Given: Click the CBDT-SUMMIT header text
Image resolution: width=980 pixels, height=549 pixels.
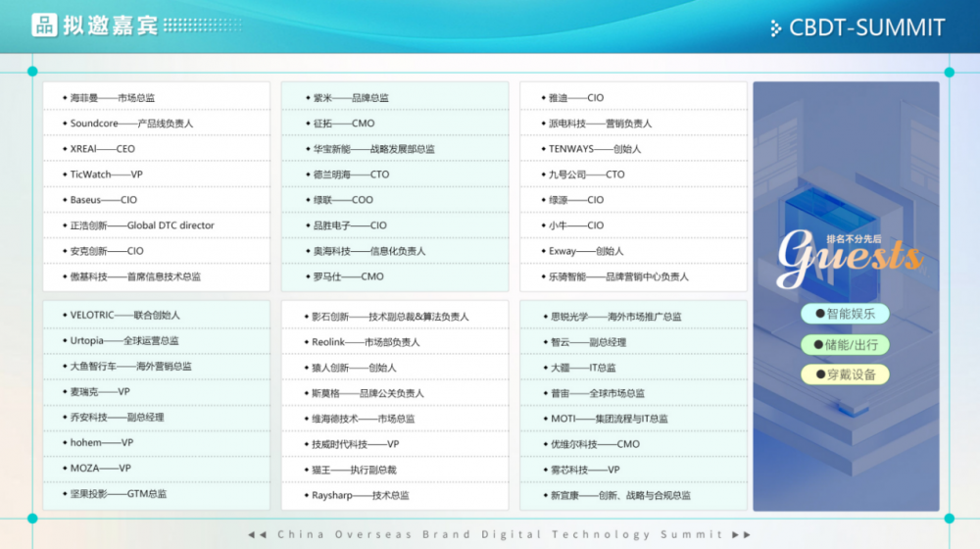Looking at the screenshot, I should 866,28.
